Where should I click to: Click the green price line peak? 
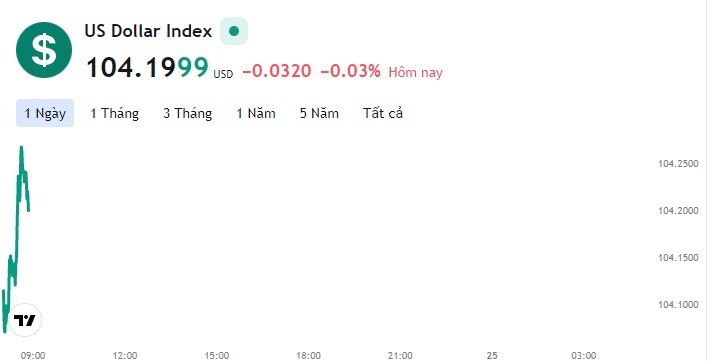point(21,148)
